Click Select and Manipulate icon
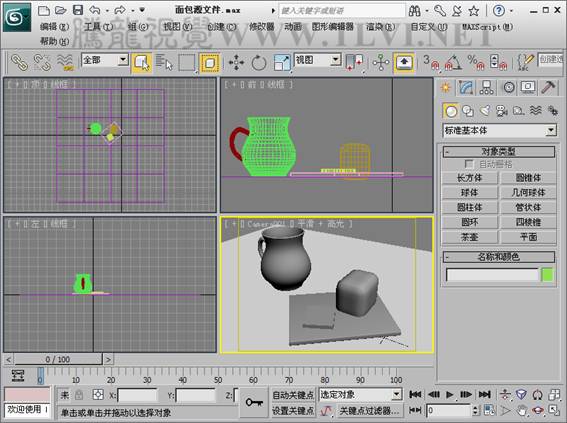 pos(381,63)
